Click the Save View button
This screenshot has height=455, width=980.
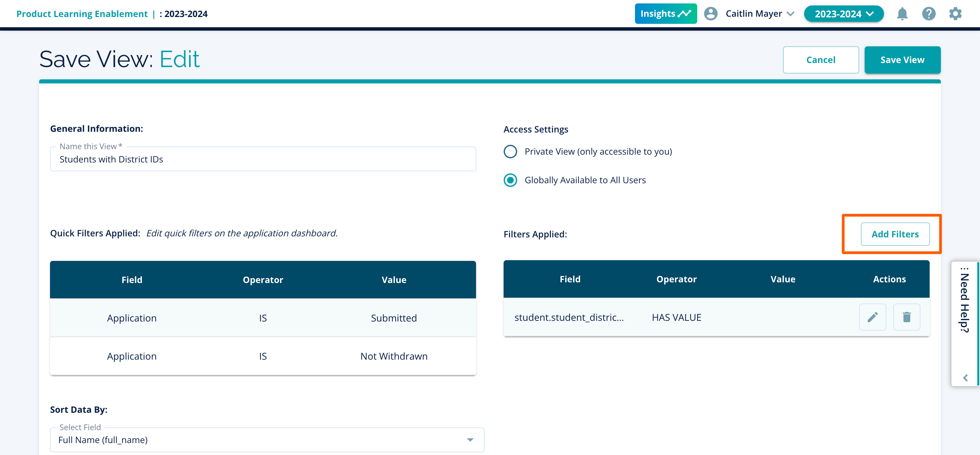(x=902, y=60)
